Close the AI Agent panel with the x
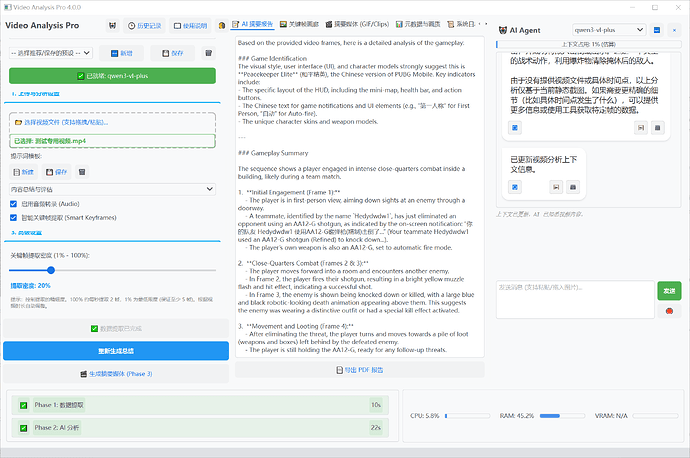Viewport: 690px width, 458px height. tap(674, 30)
